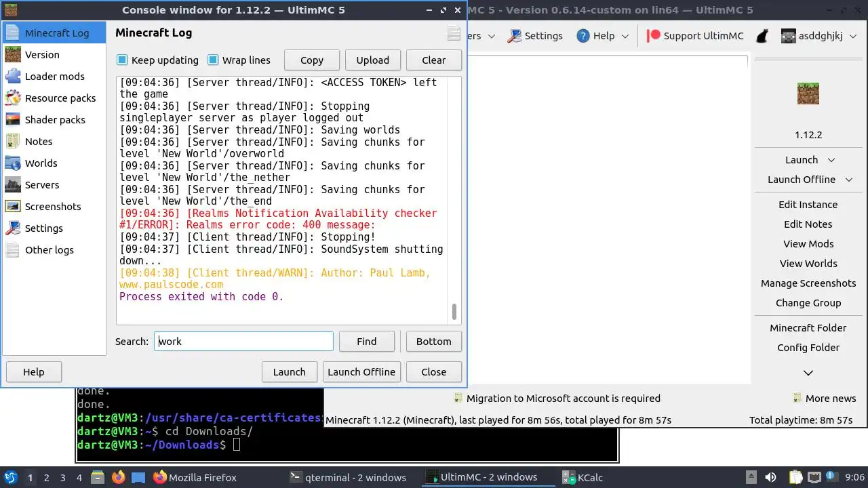Click the Minecraft Log document icon
The width and height of the screenshot is (868, 488).
tap(13, 33)
